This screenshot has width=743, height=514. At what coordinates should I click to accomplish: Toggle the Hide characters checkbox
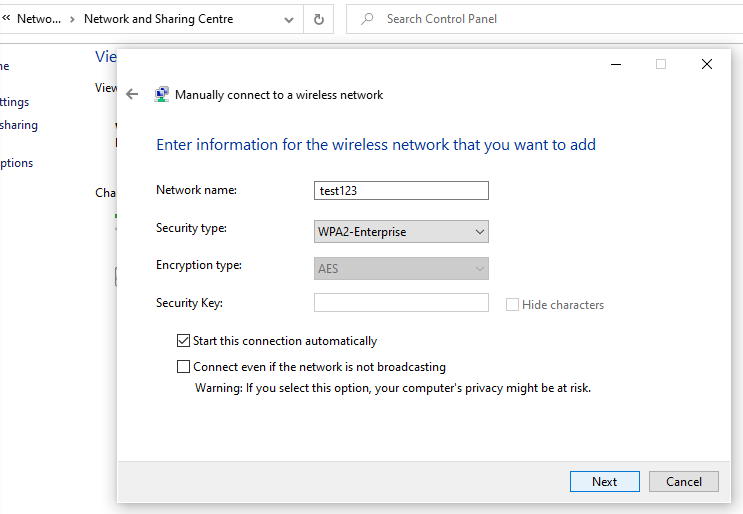(512, 305)
